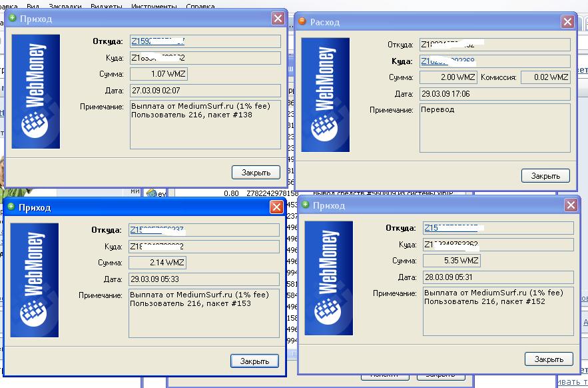
Task: Open the Инструменты menu in the browser
Action: (154, 6)
